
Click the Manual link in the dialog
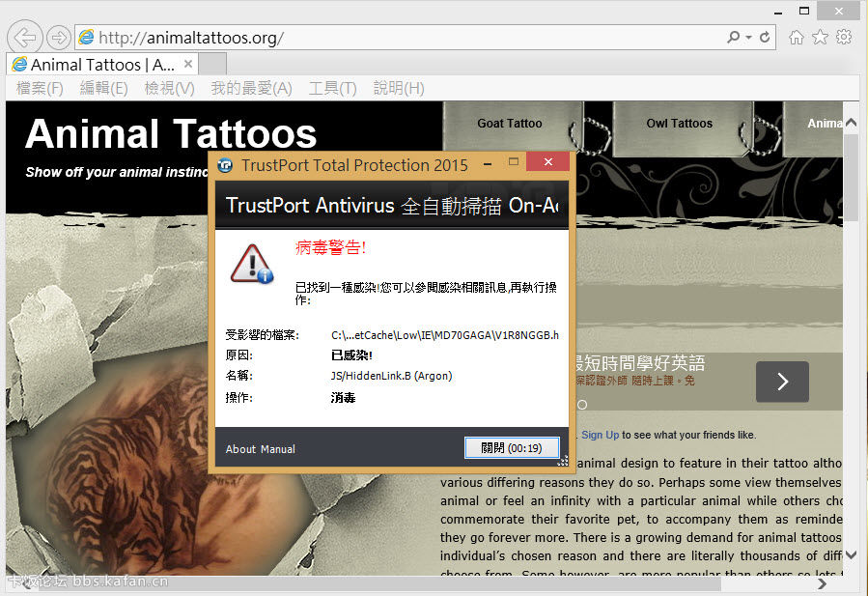click(278, 449)
